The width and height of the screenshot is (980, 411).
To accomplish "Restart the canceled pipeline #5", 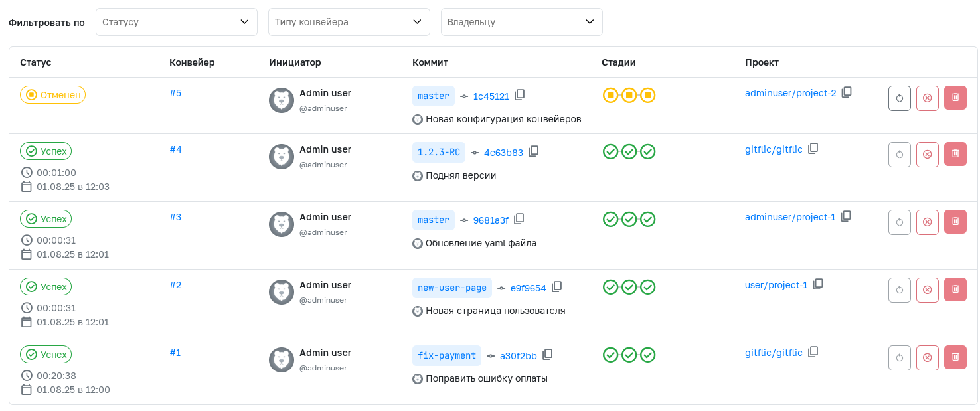I will tap(900, 98).
